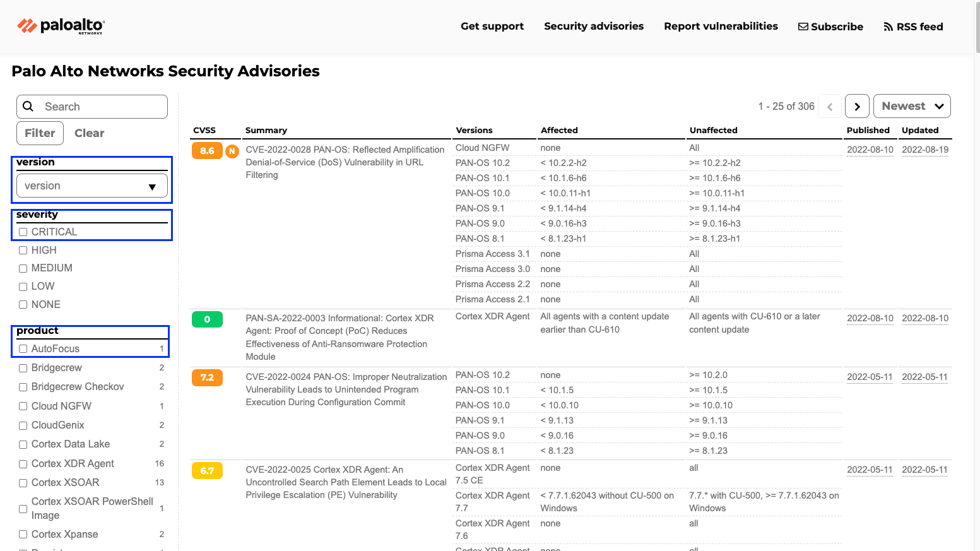980x551 pixels.
Task: Click the Versions column header
Action: [474, 130]
